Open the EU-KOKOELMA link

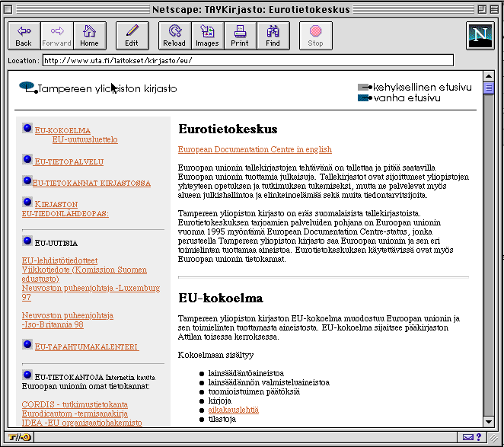(62, 130)
